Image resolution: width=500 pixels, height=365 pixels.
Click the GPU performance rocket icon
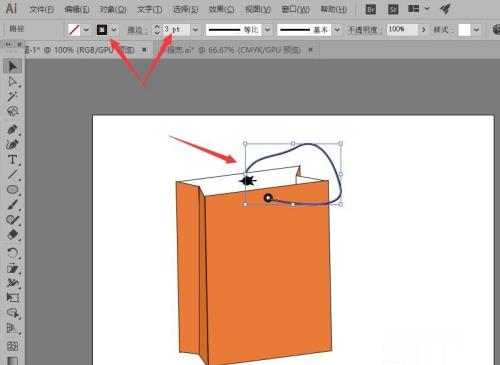click(445, 9)
